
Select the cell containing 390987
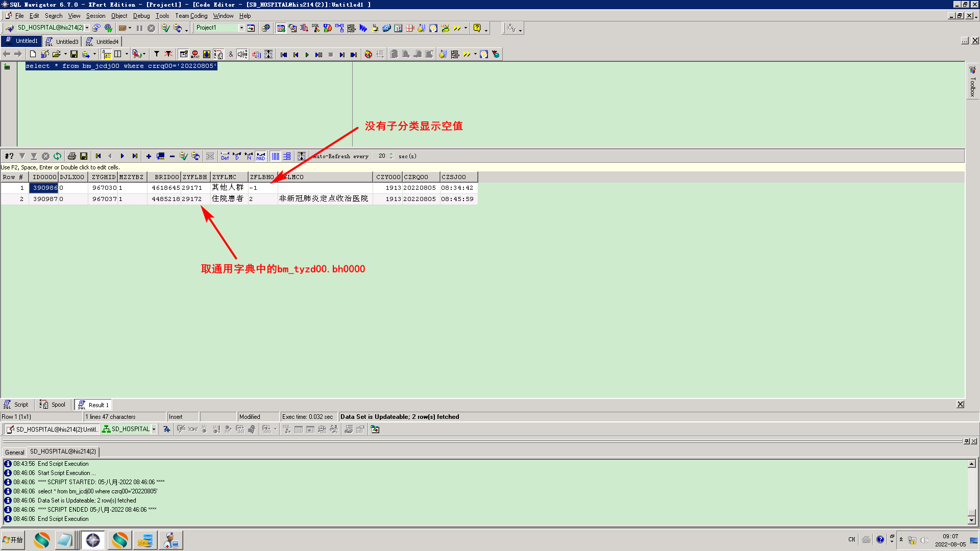click(x=43, y=199)
